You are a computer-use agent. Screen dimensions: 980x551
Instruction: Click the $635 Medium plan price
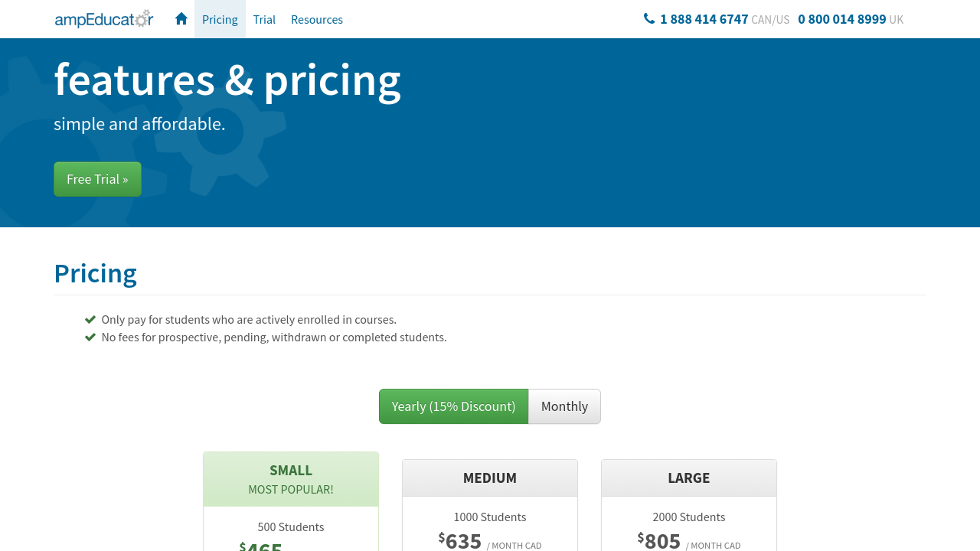coord(462,541)
